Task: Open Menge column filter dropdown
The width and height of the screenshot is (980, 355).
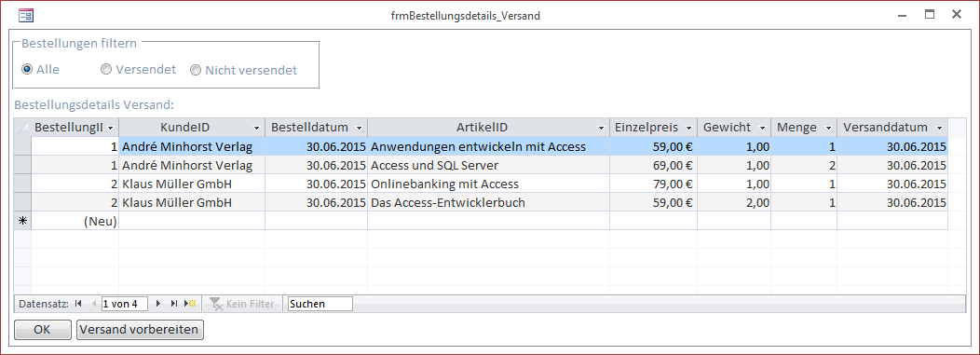Action: coord(829,128)
